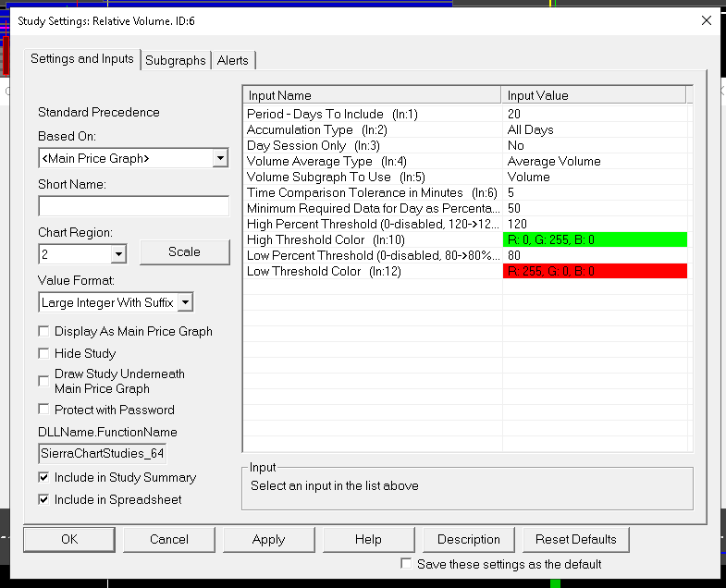
Task: Click the Scale button
Action: pyautogui.click(x=185, y=252)
